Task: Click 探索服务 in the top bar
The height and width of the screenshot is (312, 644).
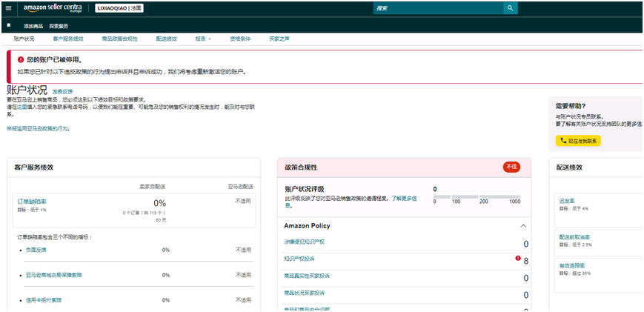Action: pyautogui.click(x=59, y=26)
